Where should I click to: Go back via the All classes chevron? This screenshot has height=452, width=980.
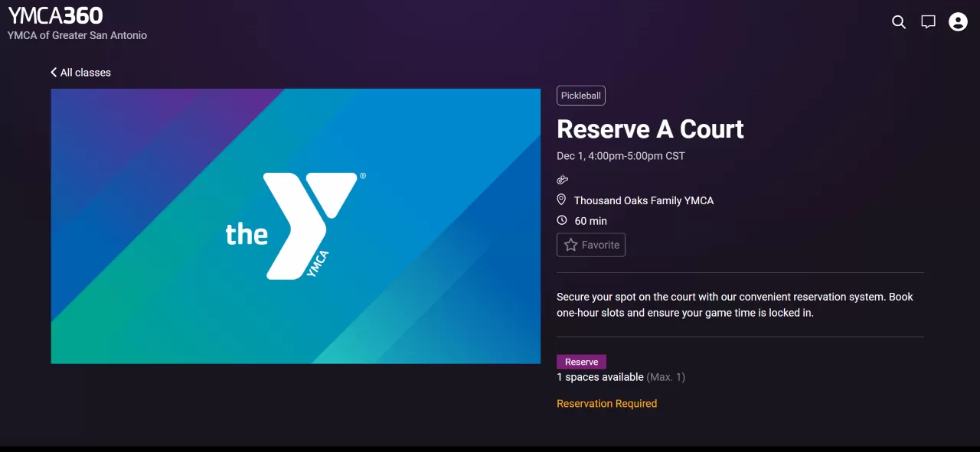[54, 73]
